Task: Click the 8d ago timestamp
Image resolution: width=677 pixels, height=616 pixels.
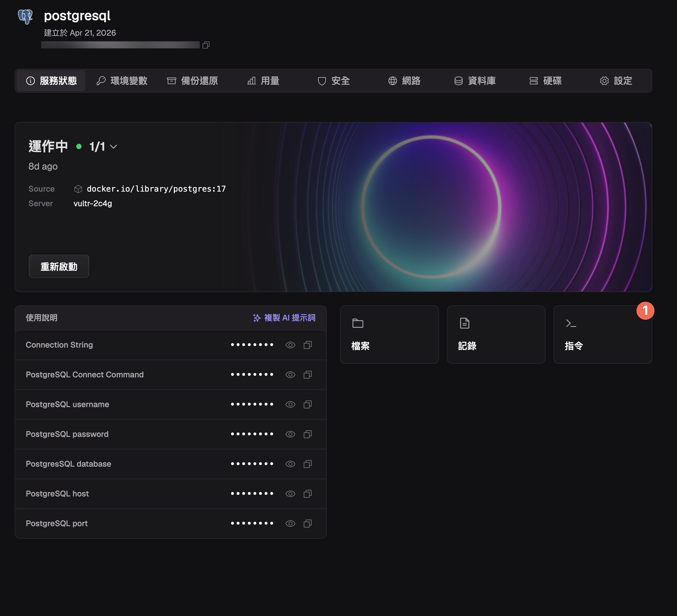Action: pyautogui.click(x=43, y=167)
